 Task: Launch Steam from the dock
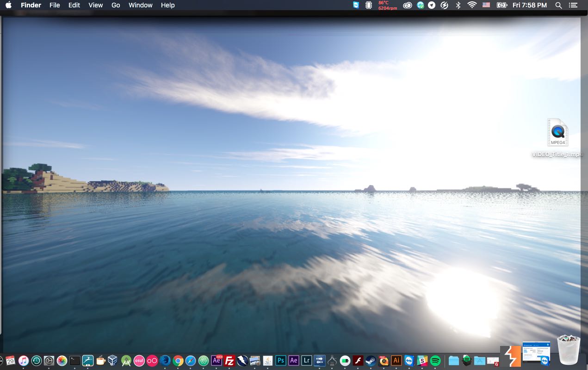[x=371, y=361]
